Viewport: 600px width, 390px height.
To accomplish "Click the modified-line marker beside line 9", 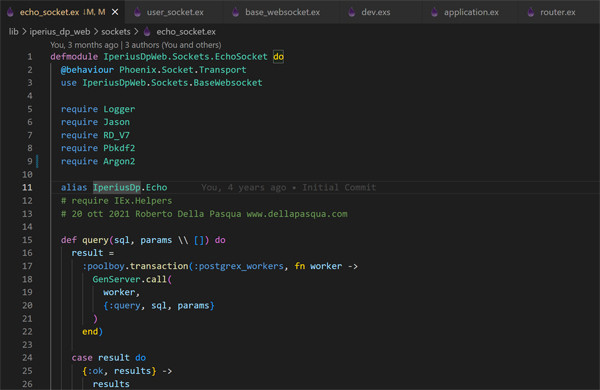I will click(x=37, y=162).
